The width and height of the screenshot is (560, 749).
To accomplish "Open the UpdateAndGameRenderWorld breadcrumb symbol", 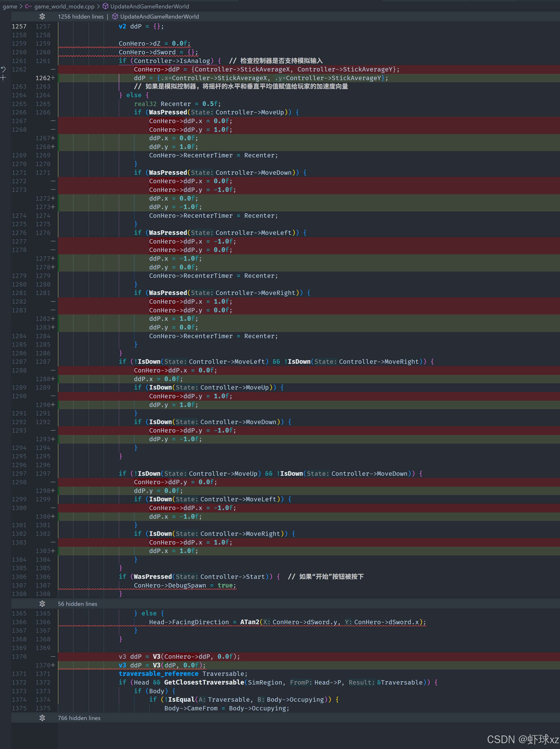I will [x=149, y=7].
